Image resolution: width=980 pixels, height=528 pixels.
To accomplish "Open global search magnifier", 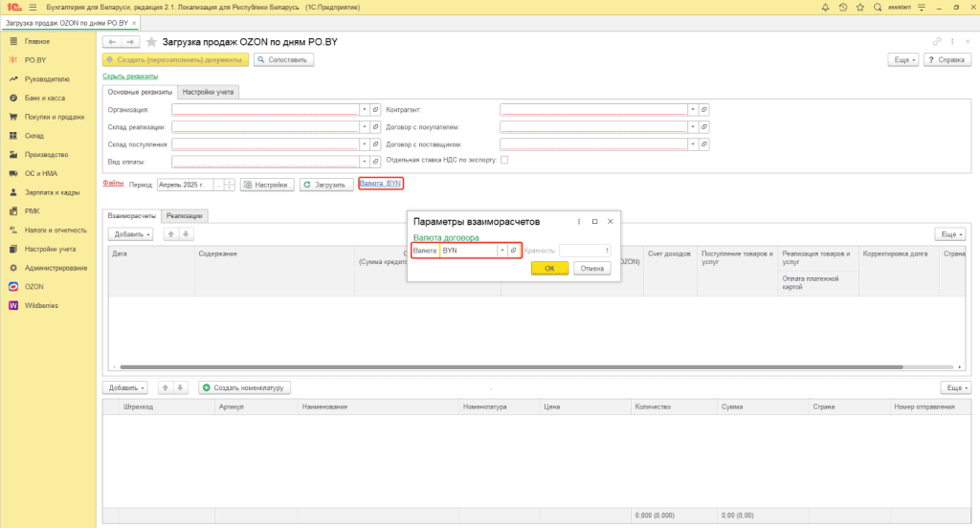I will 878,8.
